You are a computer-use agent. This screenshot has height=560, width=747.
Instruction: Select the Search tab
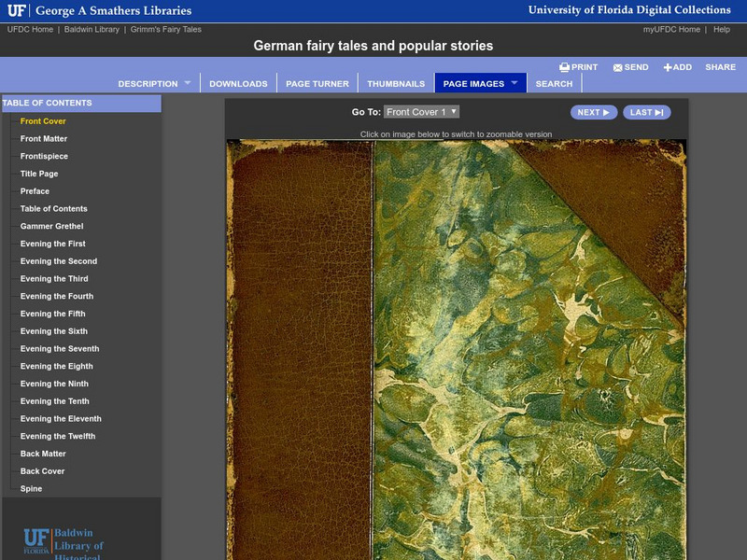tap(554, 84)
